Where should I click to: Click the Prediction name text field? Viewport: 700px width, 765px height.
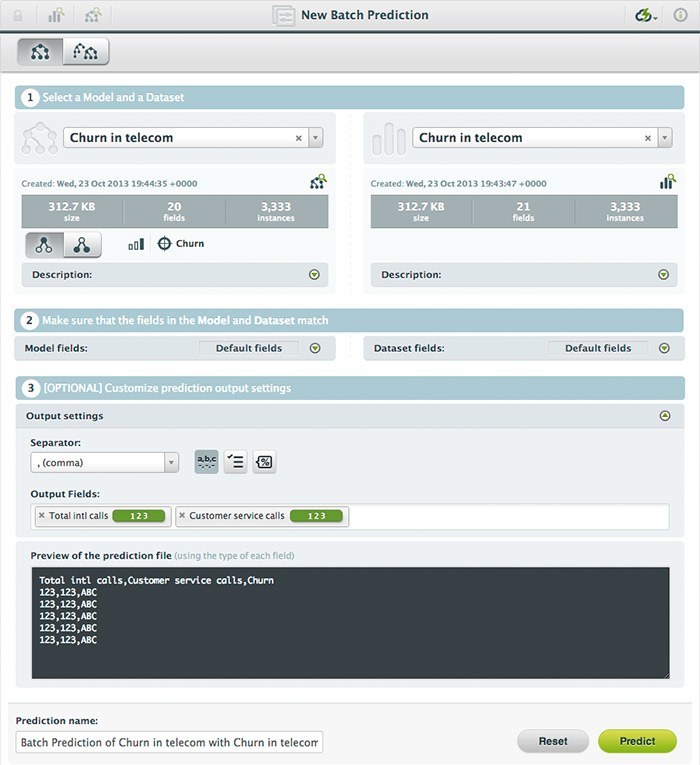[169, 742]
